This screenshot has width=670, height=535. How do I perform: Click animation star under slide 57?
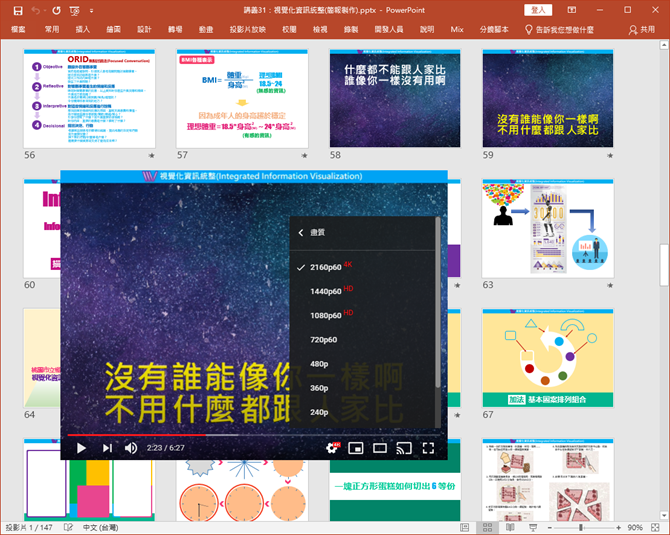[x=304, y=156]
